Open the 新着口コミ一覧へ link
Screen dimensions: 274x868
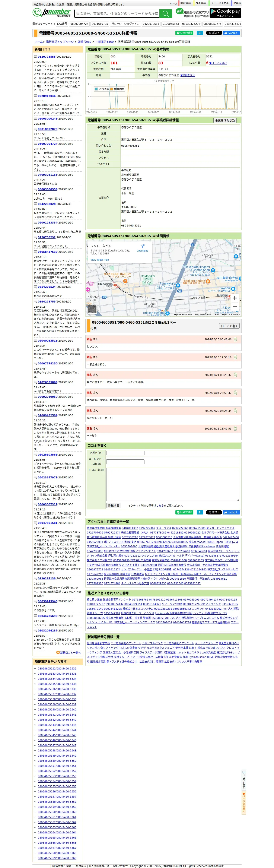tap(70, 652)
